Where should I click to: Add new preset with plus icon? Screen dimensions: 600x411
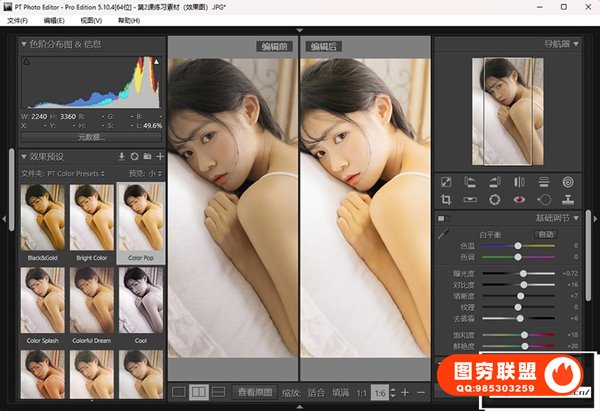[x=160, y=157]
